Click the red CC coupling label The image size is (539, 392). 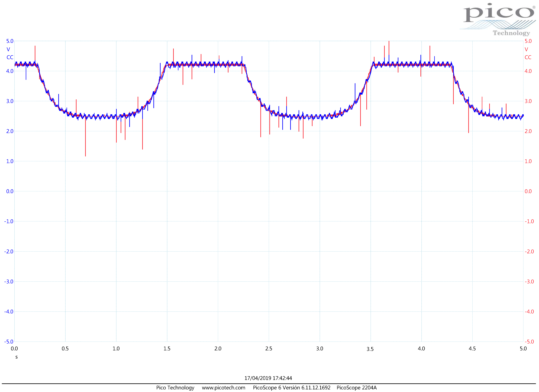(528, 57)
